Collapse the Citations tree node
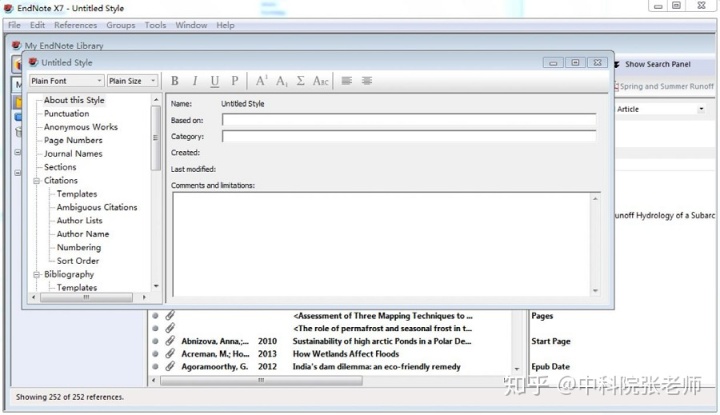This screenshot has height=415, width=720. pyautogui.click(x=37, y=181)
